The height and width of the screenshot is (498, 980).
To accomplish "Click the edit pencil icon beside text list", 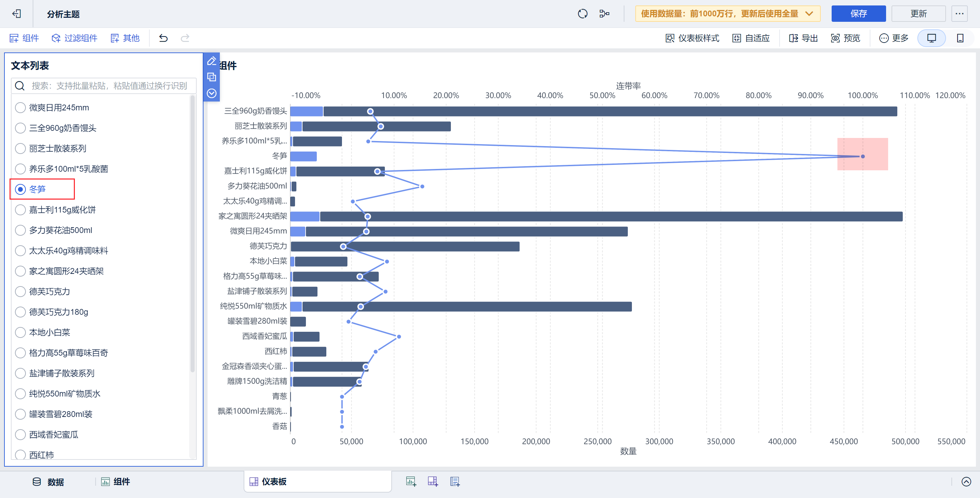I will coord(212,61).
